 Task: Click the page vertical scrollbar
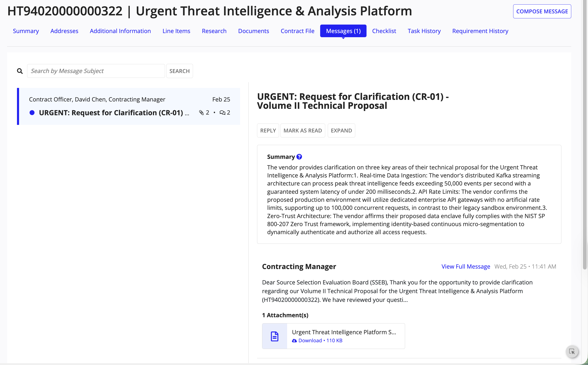click(x=584, y=135)
